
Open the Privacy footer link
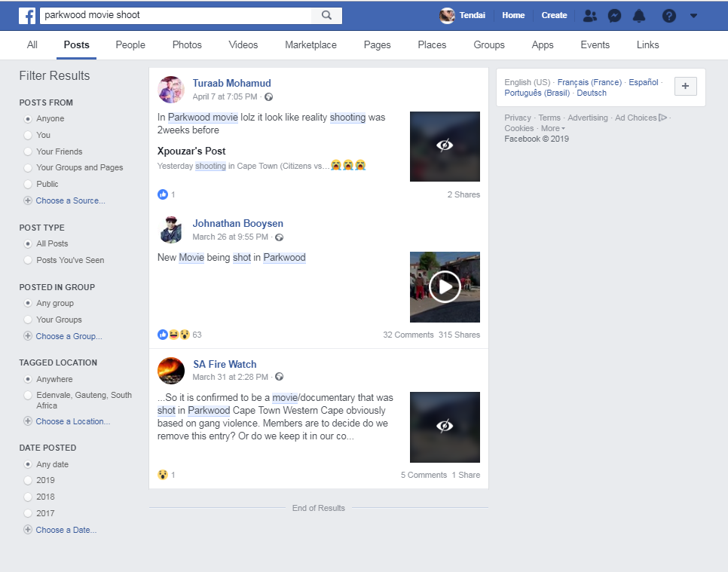tap(518, 118)
